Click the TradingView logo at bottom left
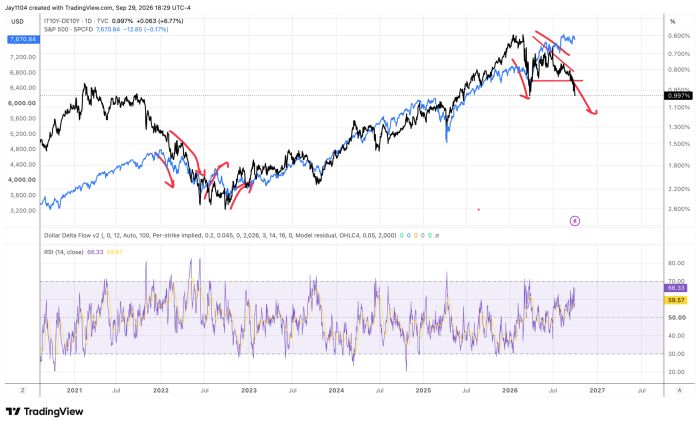700x426 pixels. click(x=44, y=411)
